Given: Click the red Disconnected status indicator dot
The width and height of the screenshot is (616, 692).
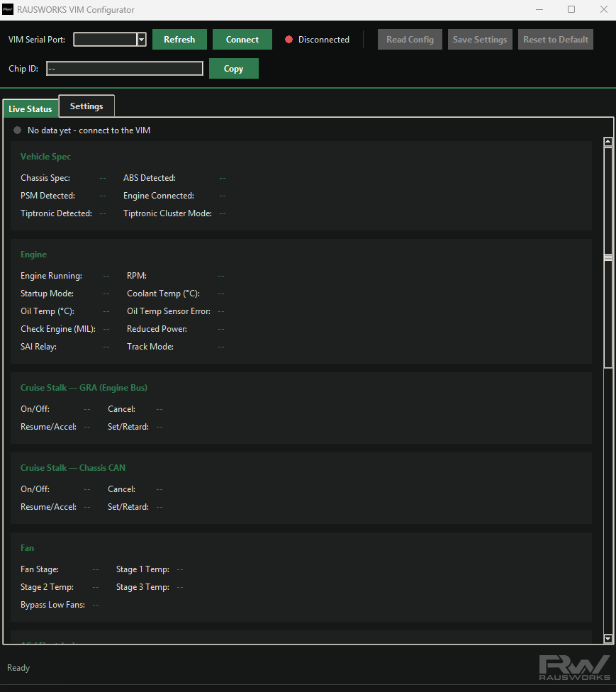Looking at the screenshot, I should tap(289, 39).
